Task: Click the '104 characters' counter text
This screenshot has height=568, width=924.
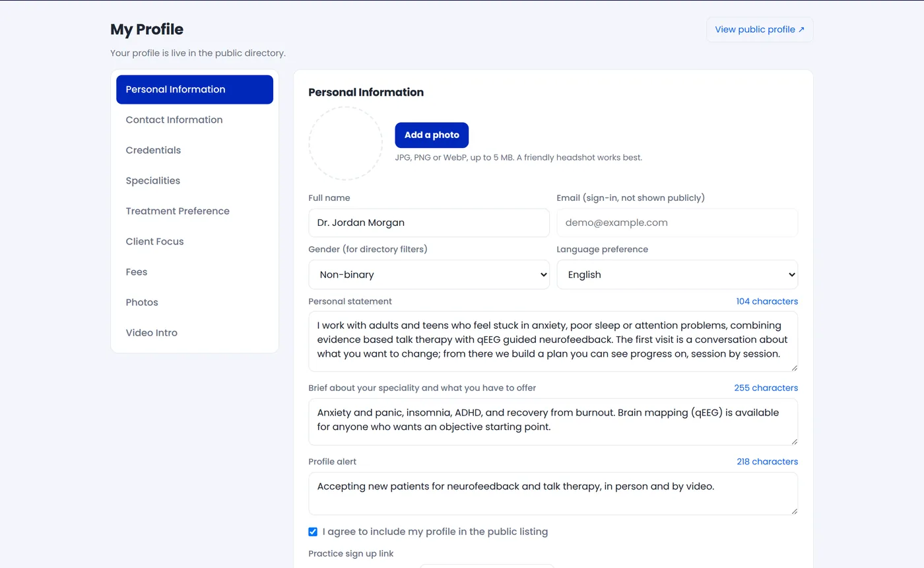Action: click(x=767, y=301)
